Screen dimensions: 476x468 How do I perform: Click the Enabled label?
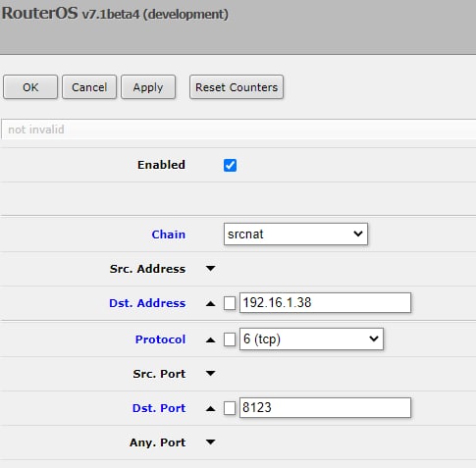tap(161, 165)
